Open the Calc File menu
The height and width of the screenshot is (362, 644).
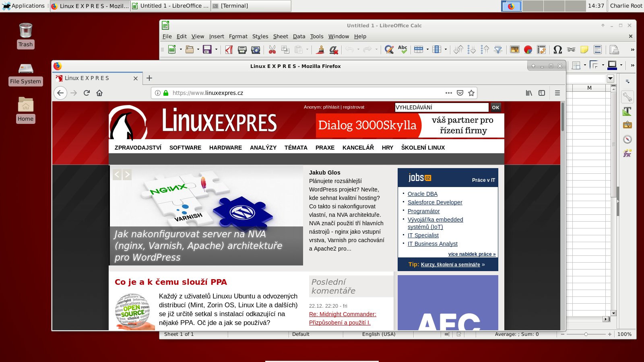(167, 36)
